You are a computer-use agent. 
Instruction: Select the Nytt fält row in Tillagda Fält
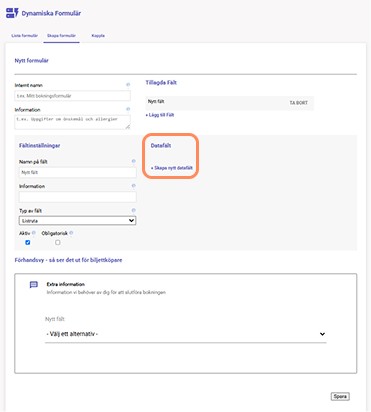point(229,103)
